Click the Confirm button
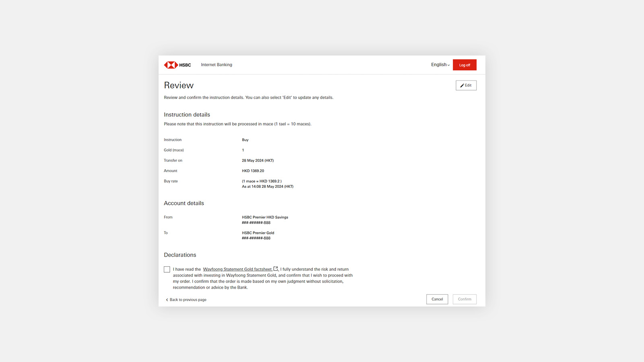Viewport: 644px width, 362px height. [464, 299]
